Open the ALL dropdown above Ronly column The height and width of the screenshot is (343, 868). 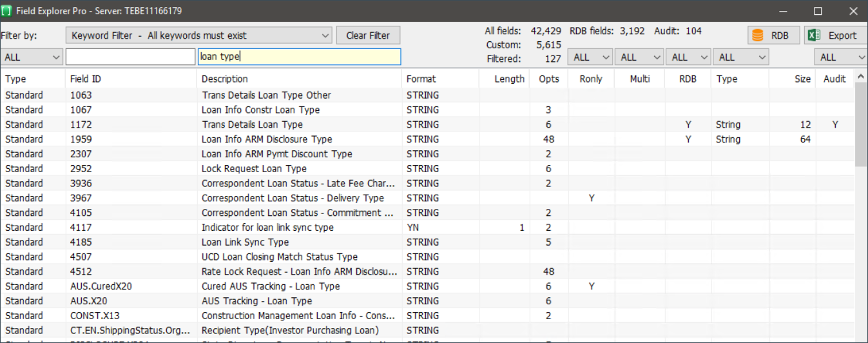[x=590, y=57]
